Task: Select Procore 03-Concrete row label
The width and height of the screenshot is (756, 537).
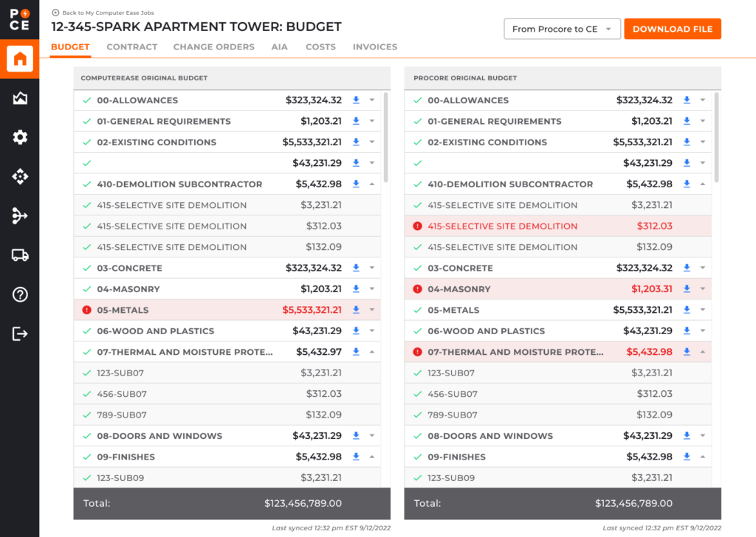Action: click(x=460, y=268)
